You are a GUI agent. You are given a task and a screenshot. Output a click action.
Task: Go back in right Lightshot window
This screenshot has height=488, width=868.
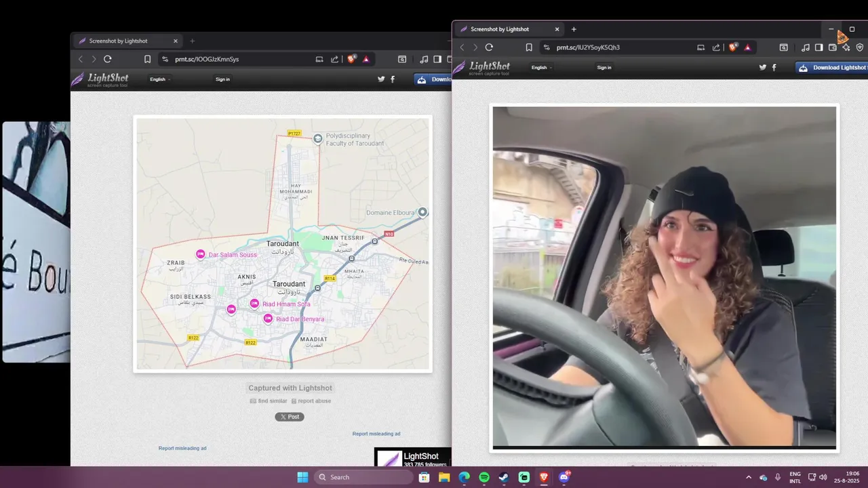pyautogui.click(x=462, y=47)
